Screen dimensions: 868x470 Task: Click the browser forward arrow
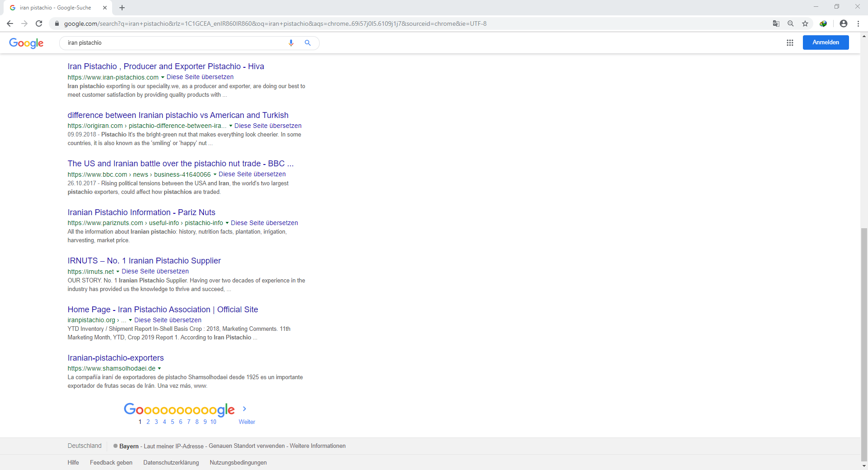pyautogui.click(x=24, y=23)
